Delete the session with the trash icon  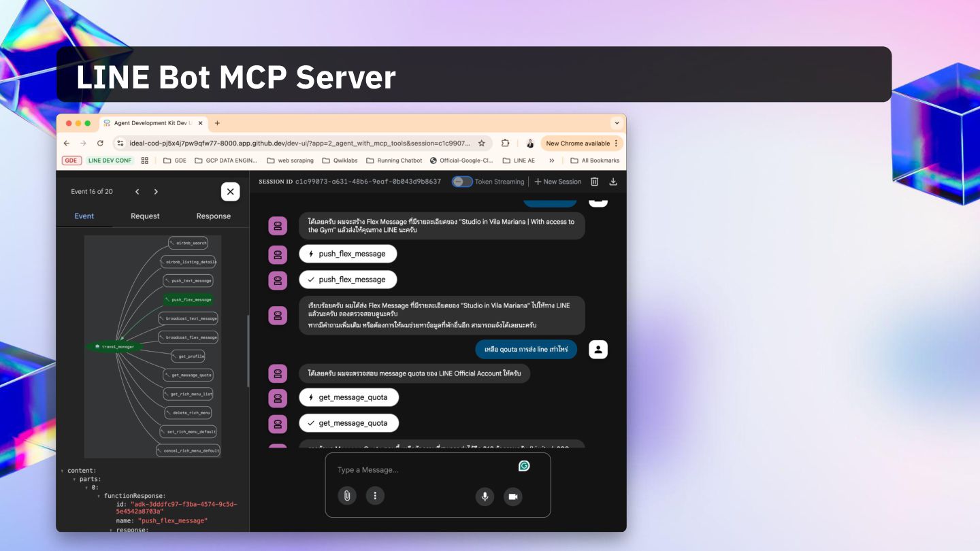[594, 182]
